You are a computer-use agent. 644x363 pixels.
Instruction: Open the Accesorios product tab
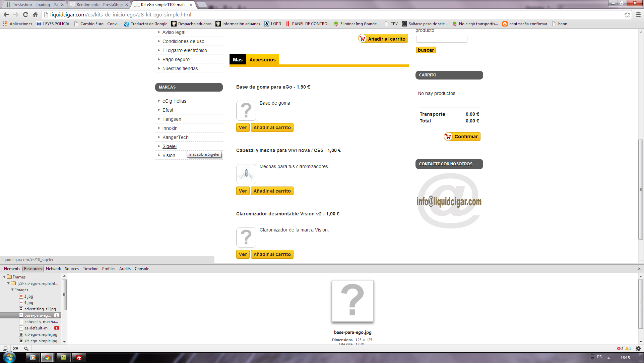[262, 60]
